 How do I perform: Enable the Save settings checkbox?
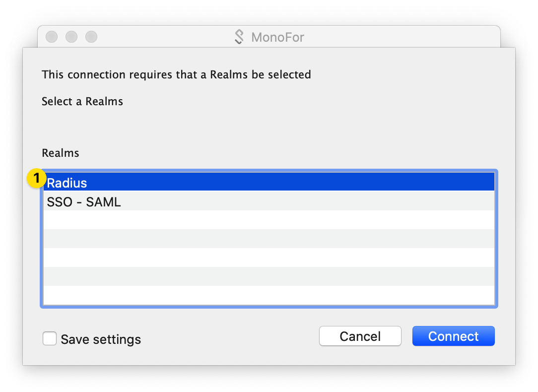(x=50, y=338)
